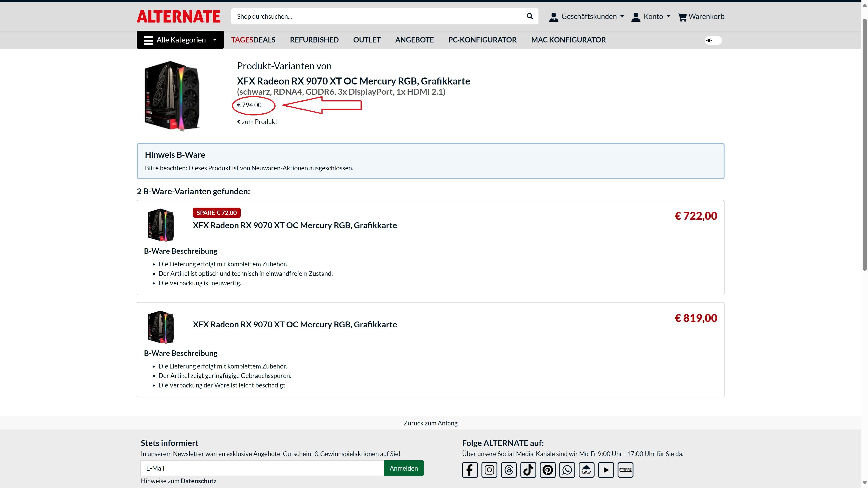Open ALTERNATE's Facebook page icon
This screenshot has width=868, height=488.
(x=470, y=470)
